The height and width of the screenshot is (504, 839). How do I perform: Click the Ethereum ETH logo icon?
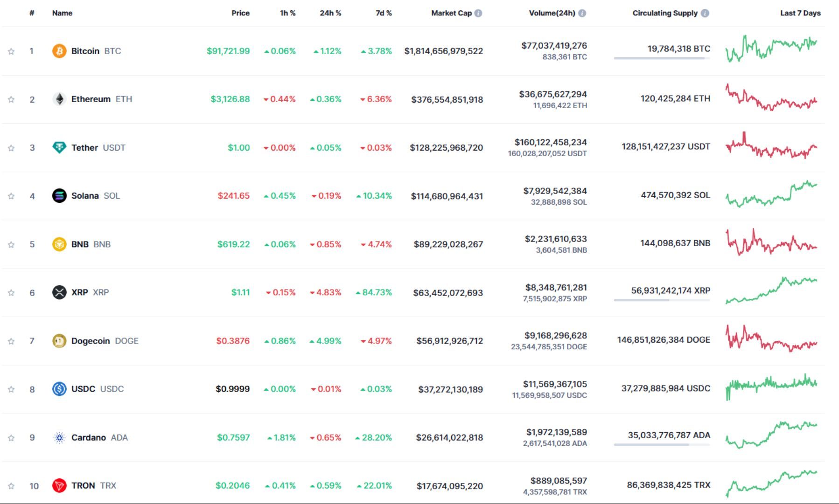coord(59,99)
